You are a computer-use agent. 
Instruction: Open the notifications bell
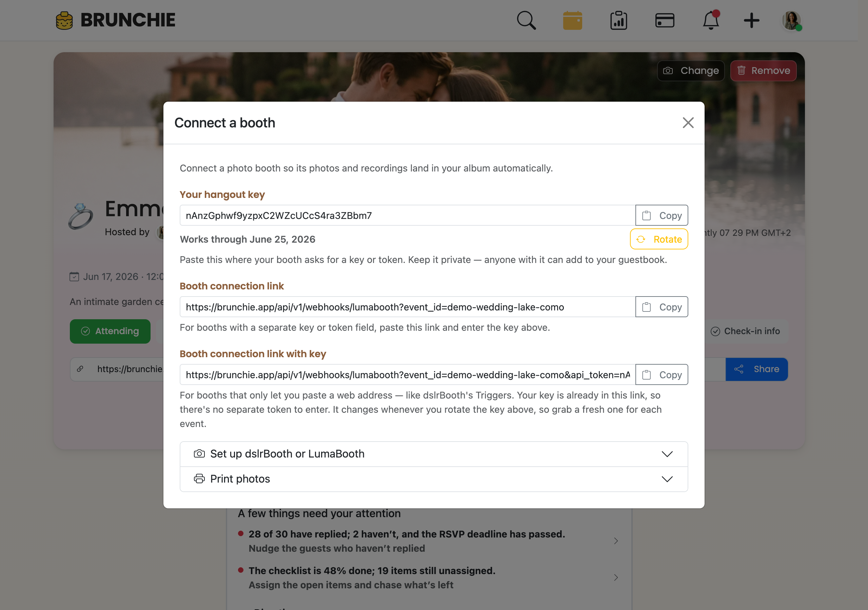(711, 20)
